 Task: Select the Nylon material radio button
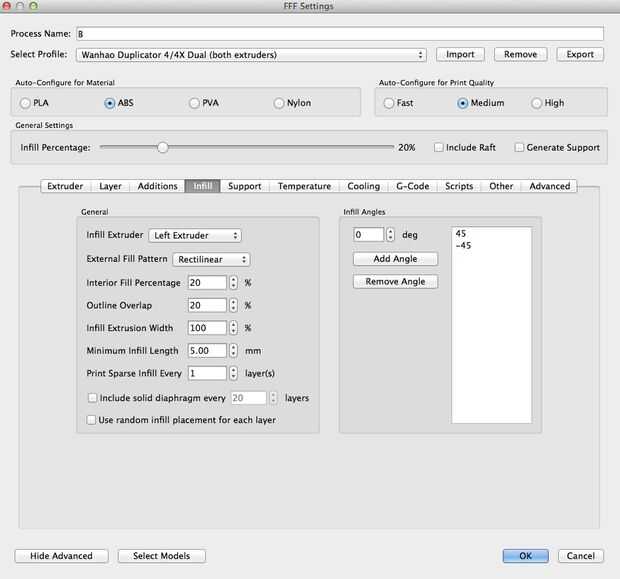point(279,103)
